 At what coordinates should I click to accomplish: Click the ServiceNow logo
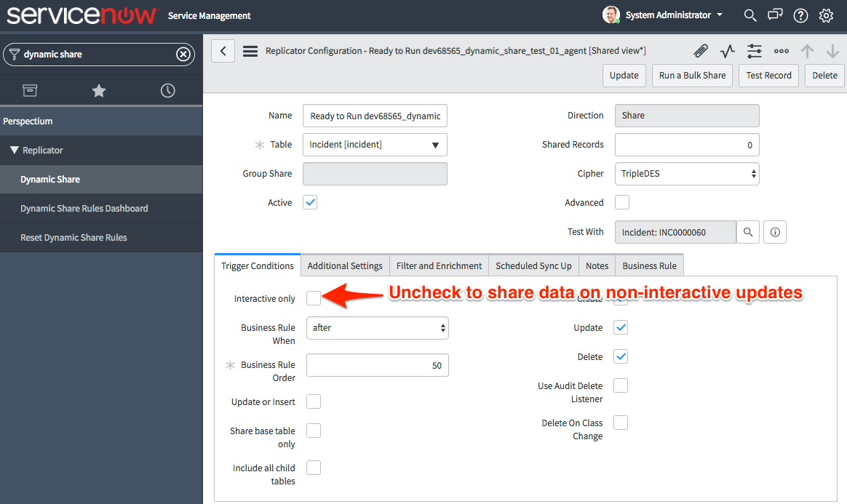(x=82, y=15)
